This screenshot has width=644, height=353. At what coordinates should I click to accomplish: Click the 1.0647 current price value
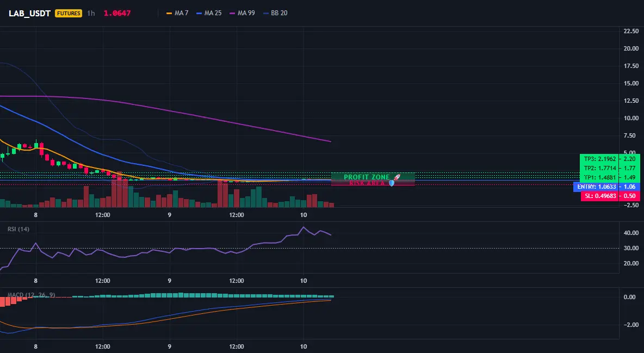pyautogui.click(x=117, y=13)
